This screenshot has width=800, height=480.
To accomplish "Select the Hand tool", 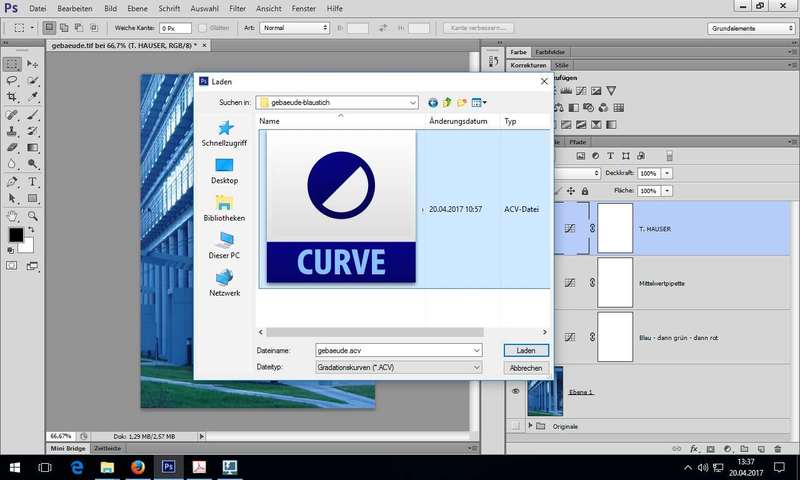I will (12, 216).
